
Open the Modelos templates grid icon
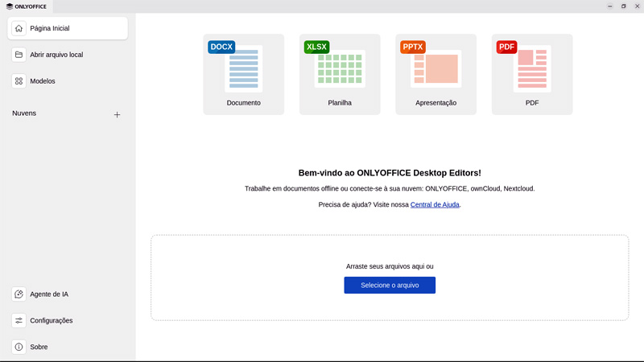[19, 81]
